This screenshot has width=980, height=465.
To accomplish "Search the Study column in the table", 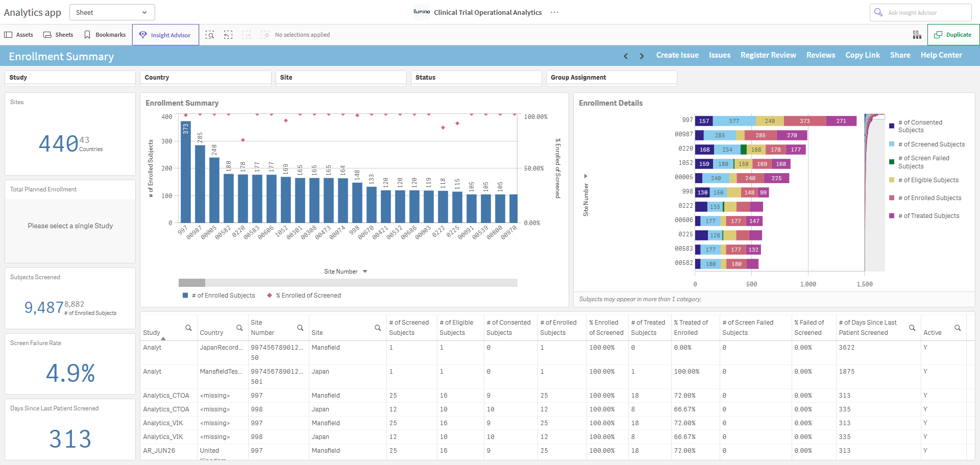I will pyautogui.click(x=188, y=328).
